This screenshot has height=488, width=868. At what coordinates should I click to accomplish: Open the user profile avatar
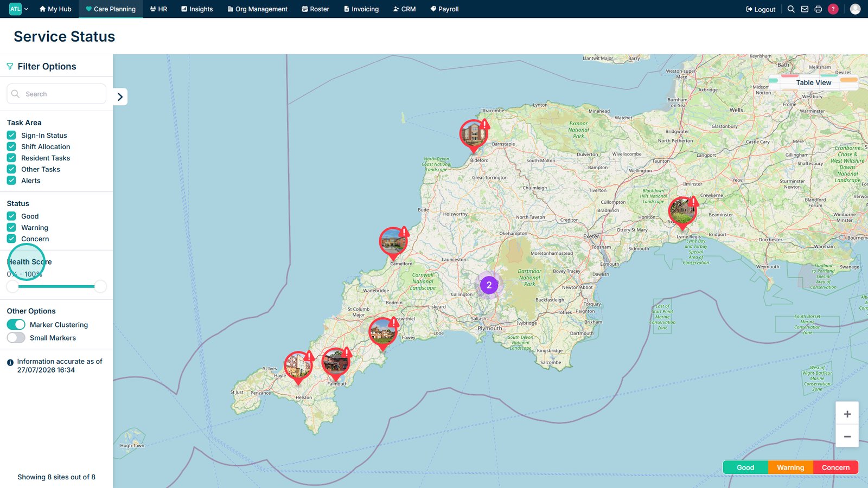click(x=855, y=9)
